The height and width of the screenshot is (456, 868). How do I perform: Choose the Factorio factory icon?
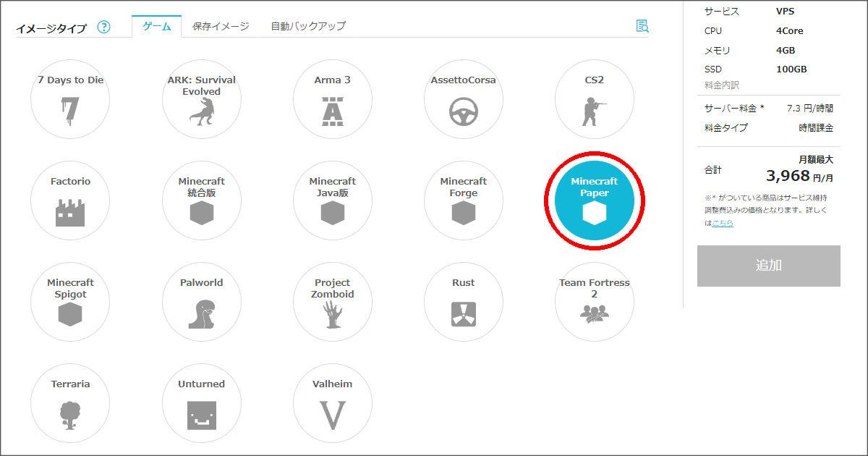pyautogui.click(x=70, y=213)
